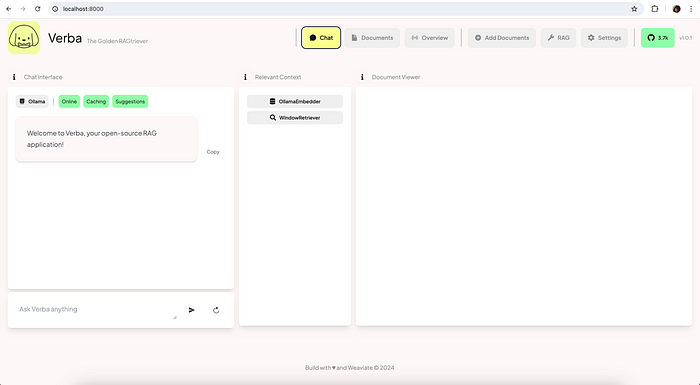Click the Verba title text
Viewport: 700px width, 385px height.
65,38
